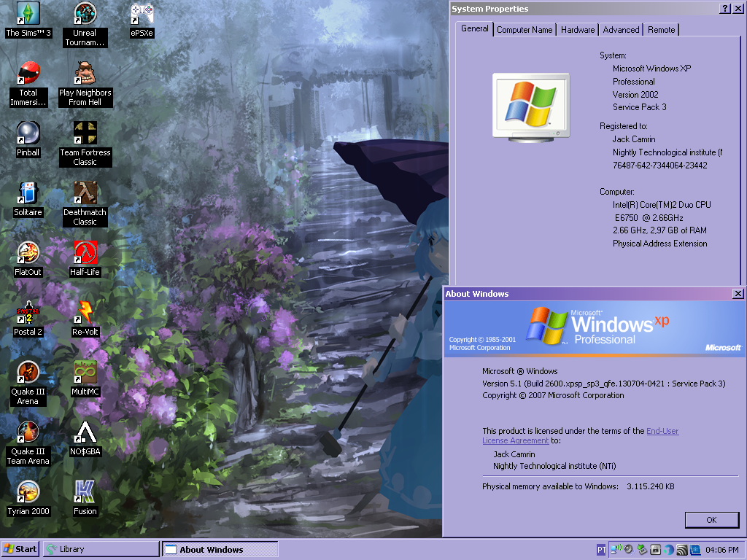Launch the Team Fortress Classic shortcut
This screenshot has height=560, width=747.
85,133
